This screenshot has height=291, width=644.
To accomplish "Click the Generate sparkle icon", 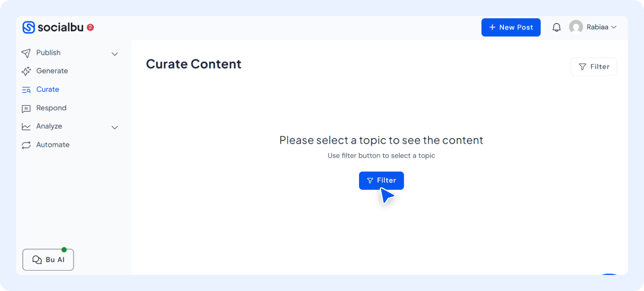I will click(26, 71).
